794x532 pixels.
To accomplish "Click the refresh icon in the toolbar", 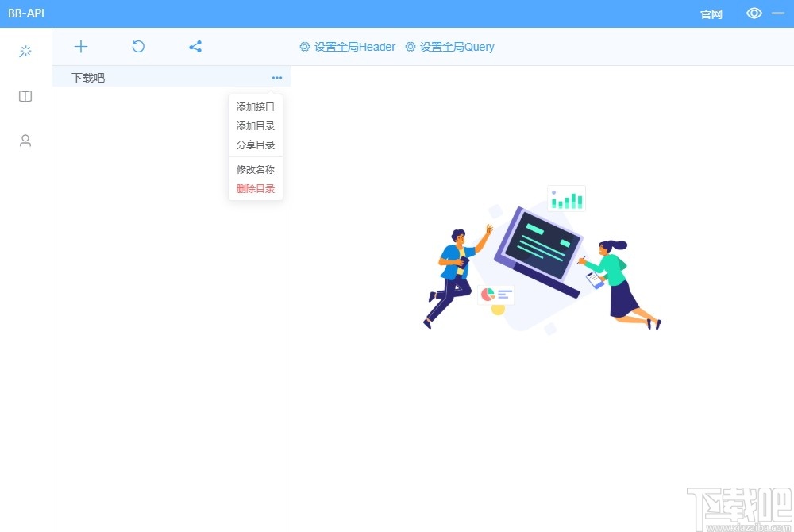I will [x=137, y=47].
